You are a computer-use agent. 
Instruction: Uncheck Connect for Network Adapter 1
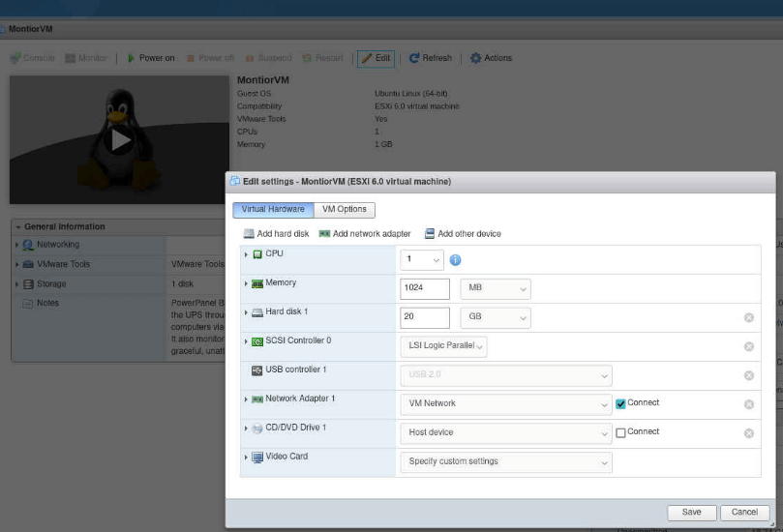(620, 404)
